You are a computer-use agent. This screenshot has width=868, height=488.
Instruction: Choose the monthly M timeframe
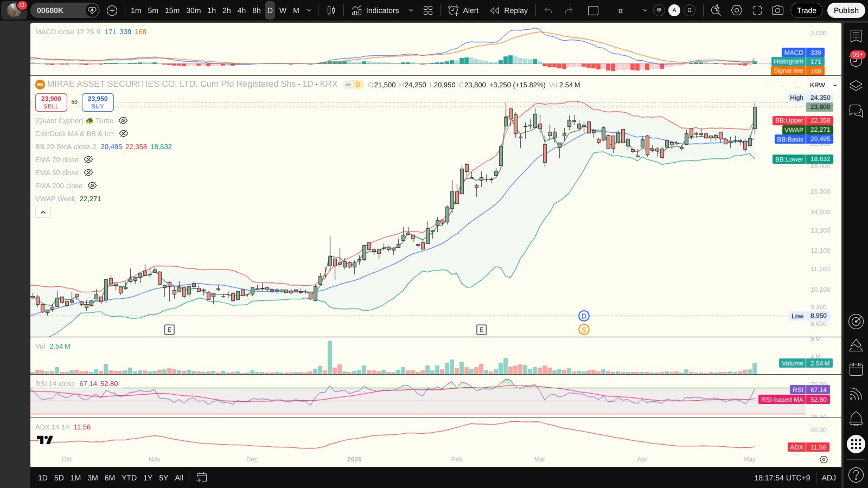point(296,10)
